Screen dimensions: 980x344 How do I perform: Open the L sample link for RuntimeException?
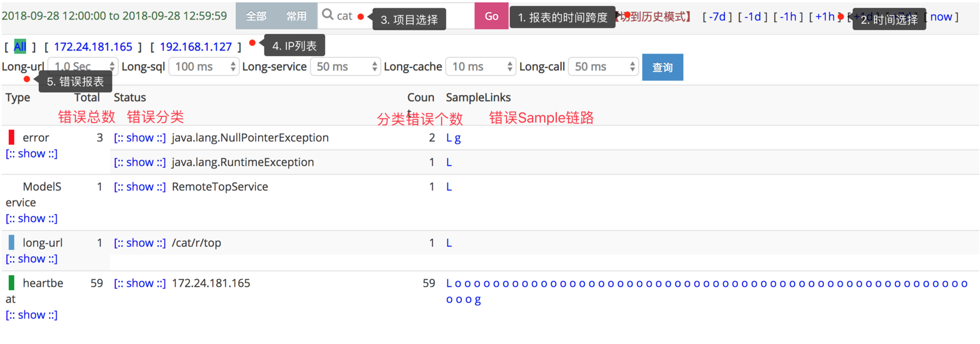coord(449,162)
